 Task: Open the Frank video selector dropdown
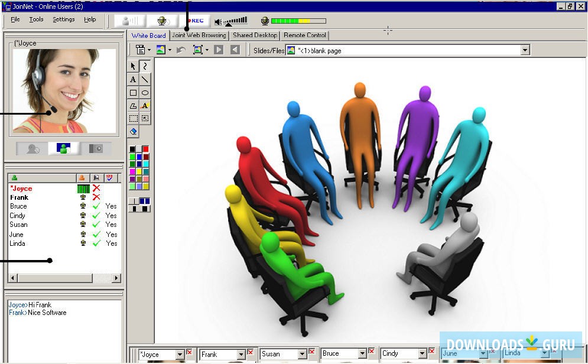tap(241, 355)
